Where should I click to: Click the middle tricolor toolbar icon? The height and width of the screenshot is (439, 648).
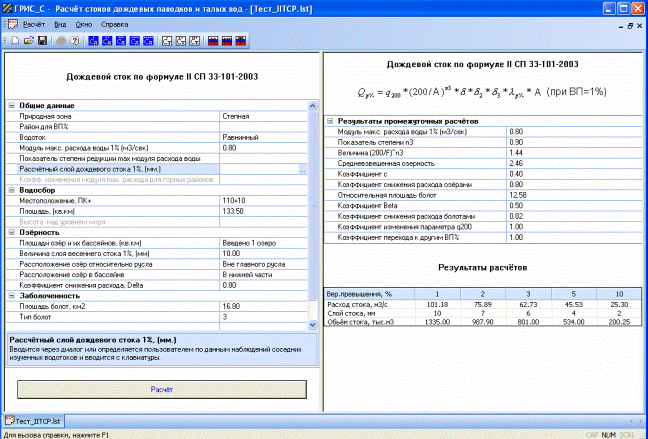[227, 41]
